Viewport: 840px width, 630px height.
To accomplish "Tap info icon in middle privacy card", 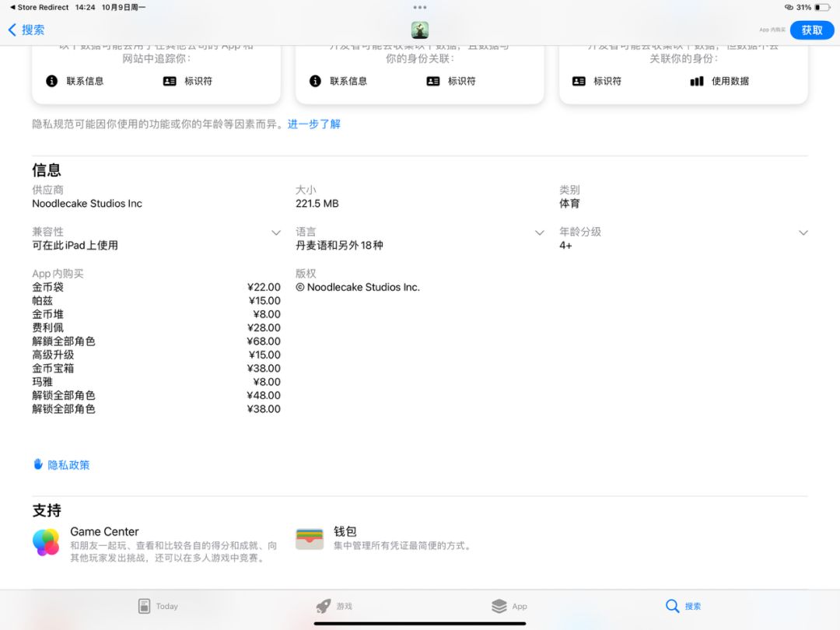I will tap(316, 81).
